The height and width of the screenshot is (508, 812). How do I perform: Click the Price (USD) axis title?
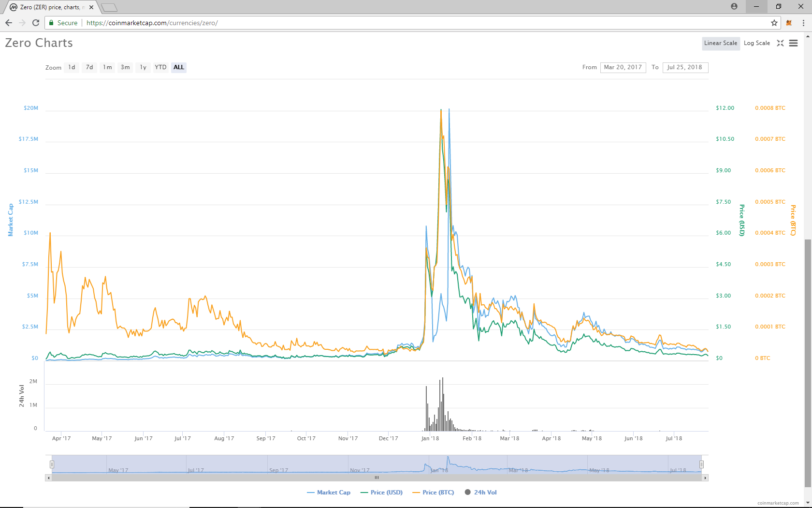742,220
